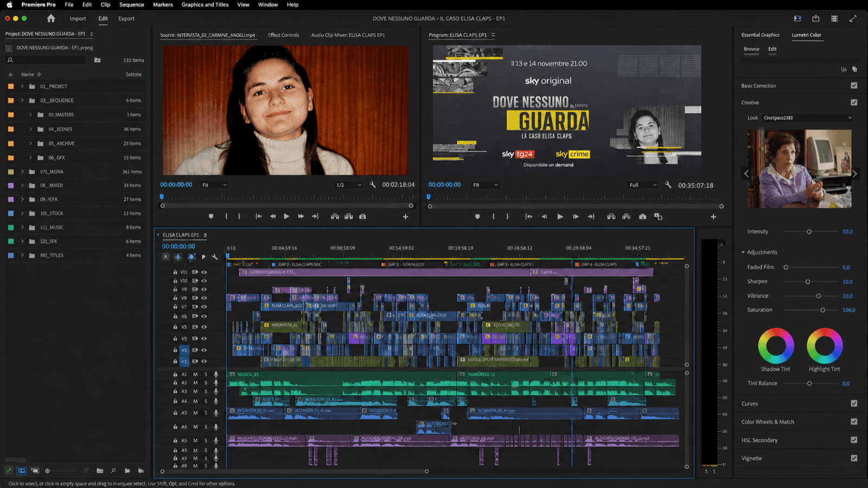Open the Premiere Pro app menu

(x=39, y=4)
